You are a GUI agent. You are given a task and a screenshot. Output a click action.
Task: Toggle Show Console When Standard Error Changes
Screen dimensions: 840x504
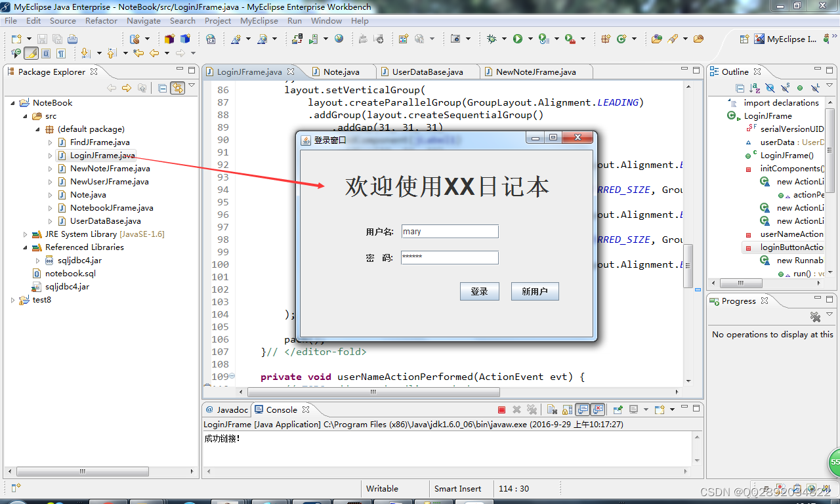click(597, 409)
